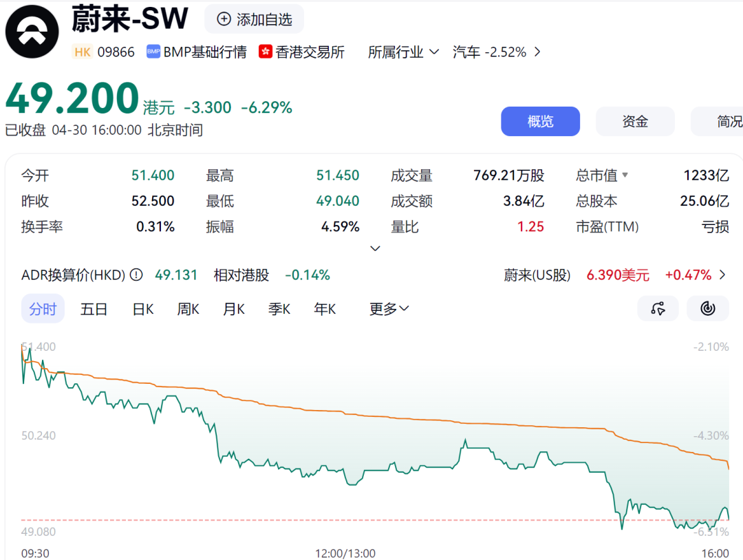Viewport: 743px width, 560px height.
Task: Open the 更多 chart options dropdown
Action: click(388, 309)
